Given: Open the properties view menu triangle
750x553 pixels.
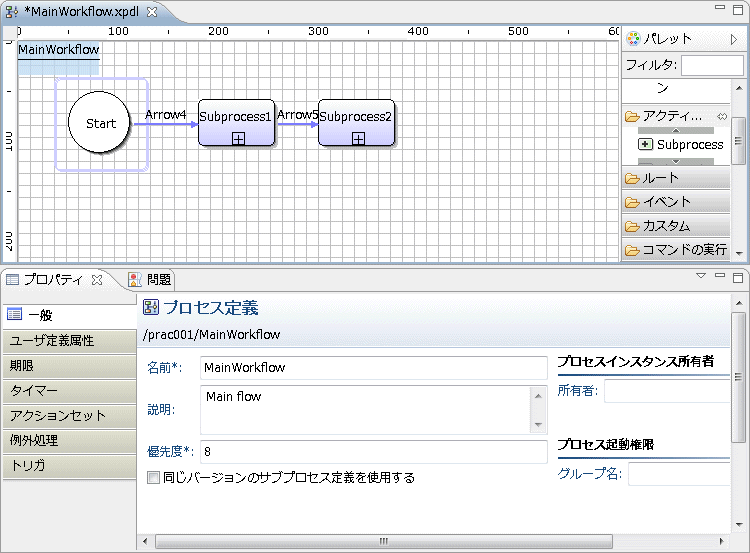Looking at the screenshot, I should click(701, 277).
